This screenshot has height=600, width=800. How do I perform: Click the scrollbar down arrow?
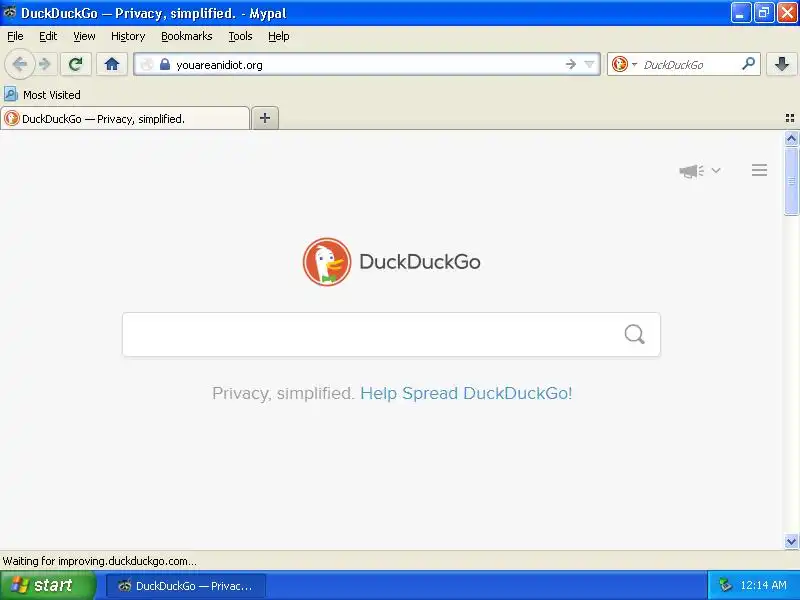[791, 541]
